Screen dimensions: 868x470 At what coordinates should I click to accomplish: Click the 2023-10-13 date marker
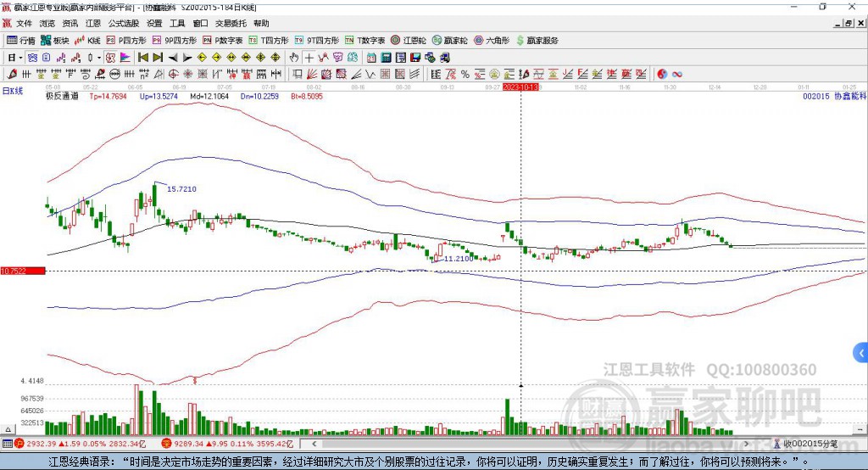click(x=520, y=87)
